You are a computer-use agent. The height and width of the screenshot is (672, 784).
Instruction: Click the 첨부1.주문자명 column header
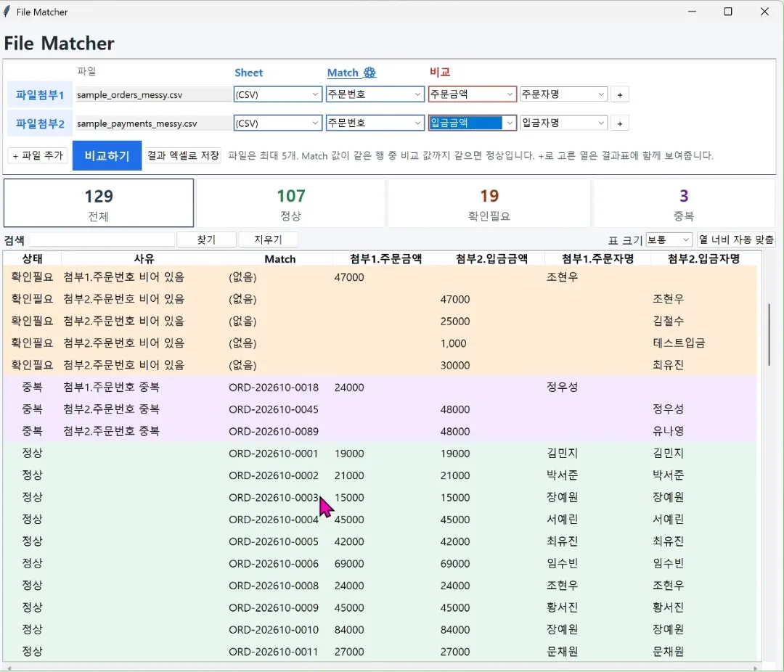[x=597, y=258]
